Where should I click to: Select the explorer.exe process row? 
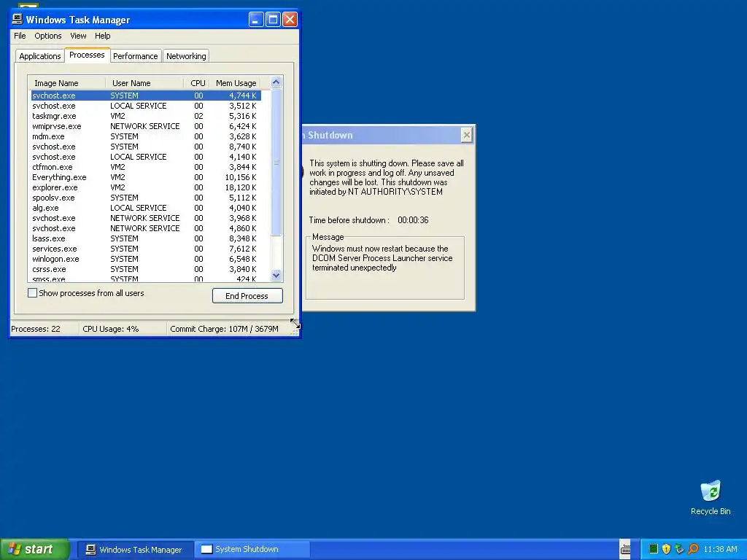click(146, 187)
